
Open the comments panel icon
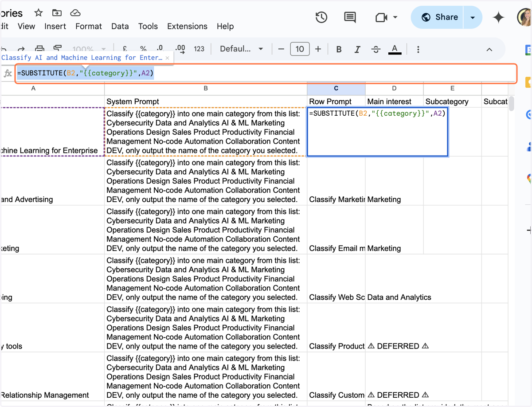tap(350, 17)
